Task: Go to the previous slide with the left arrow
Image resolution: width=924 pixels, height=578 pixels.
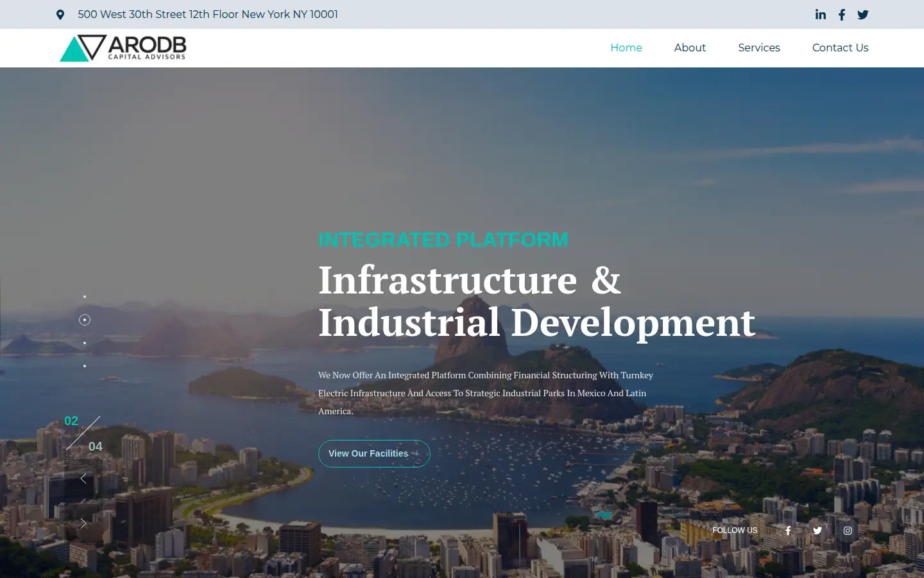Action: pyautogui.click(x=83, y=478)
